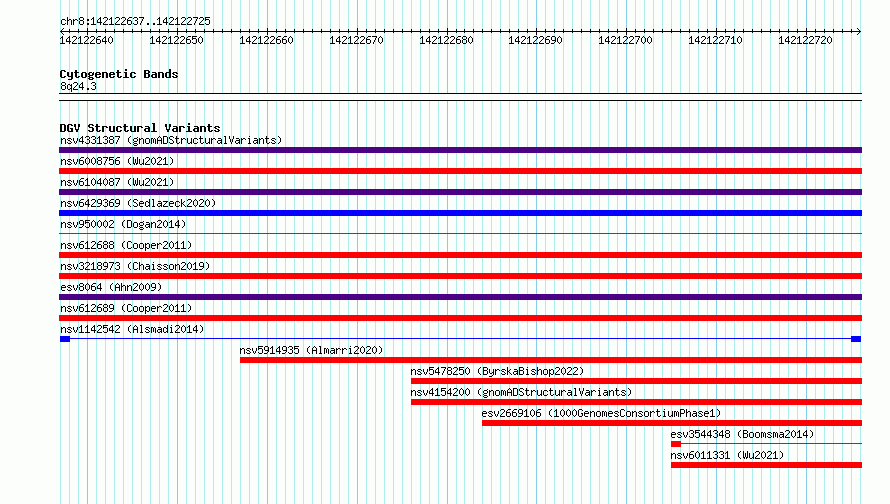The image size is (890, 504).
Task: Click the nsv612688 (Cooper2011) label
Action: pyautogui.click(x=126, y=245)
